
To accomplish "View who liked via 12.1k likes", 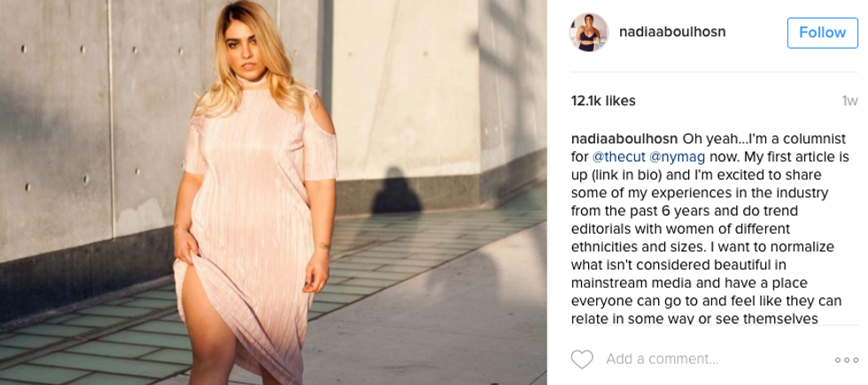I will (x=603, y=101).
